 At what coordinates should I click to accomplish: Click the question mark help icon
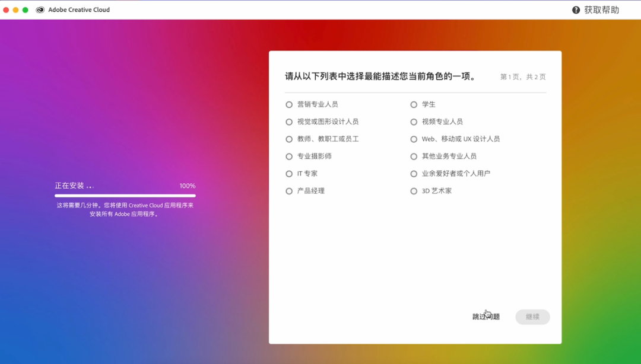tap(576, 10)
